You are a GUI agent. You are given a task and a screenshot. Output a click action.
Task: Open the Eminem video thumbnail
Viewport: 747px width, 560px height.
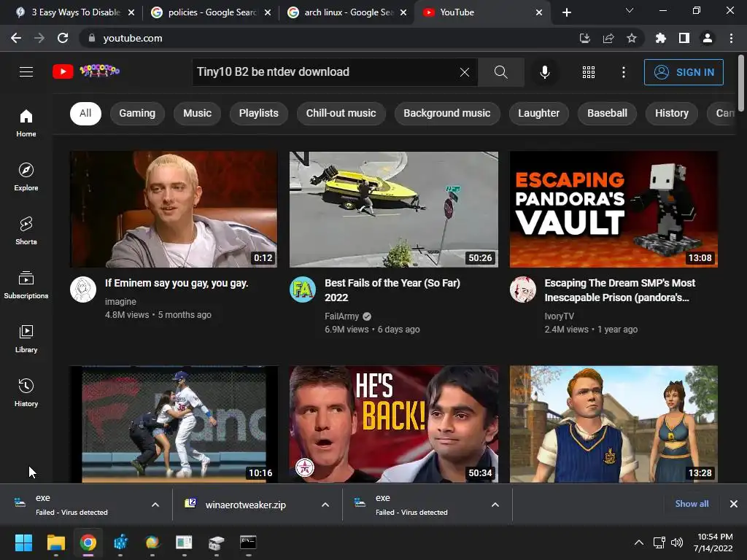[x=174, y=209]
